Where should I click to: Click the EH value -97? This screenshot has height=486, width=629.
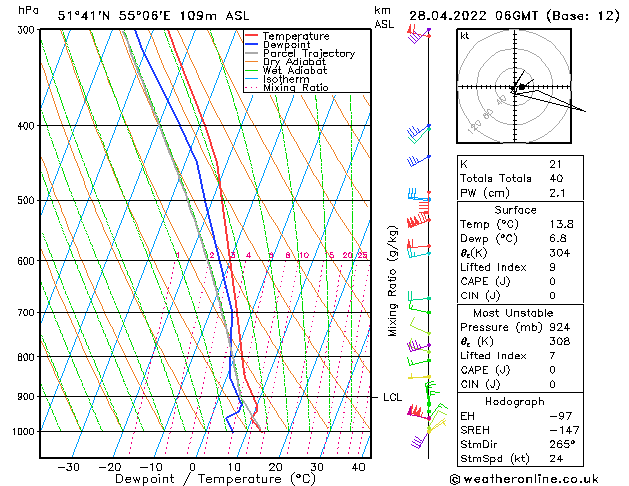click(561, 416)
